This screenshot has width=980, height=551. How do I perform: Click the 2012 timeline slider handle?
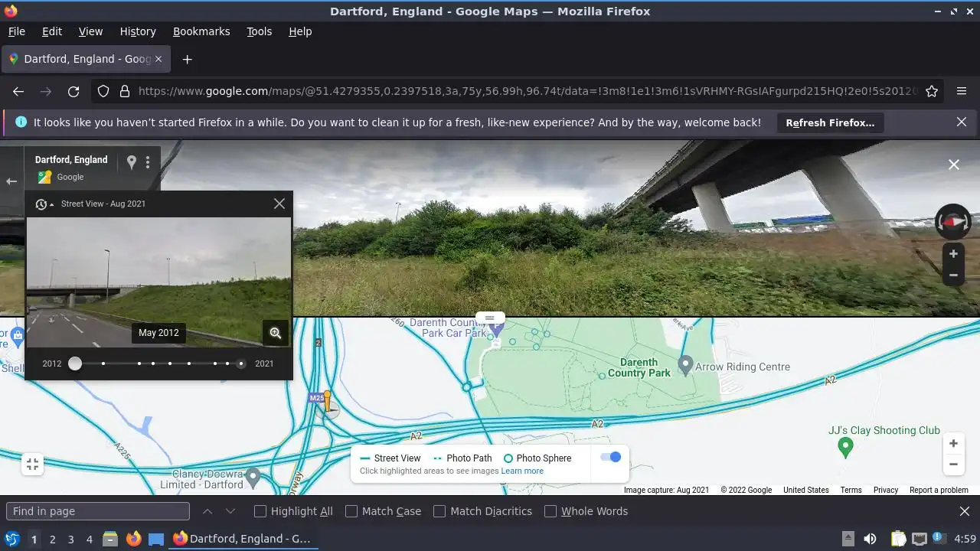point(74,364)
